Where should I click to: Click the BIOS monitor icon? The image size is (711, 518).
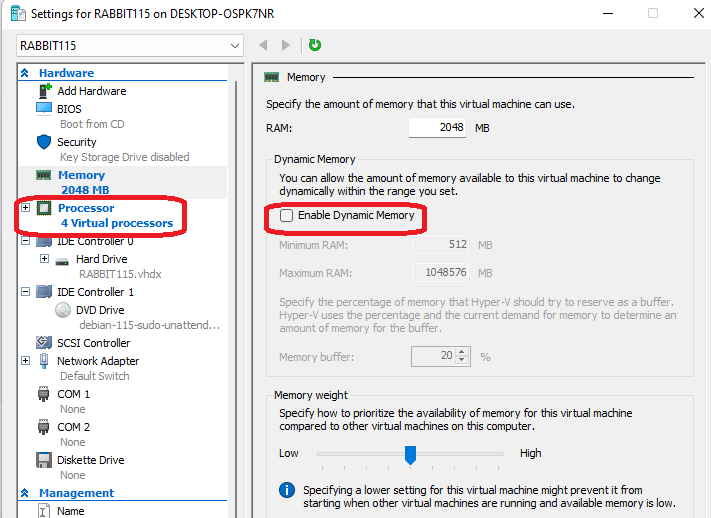click(x=44, y=109)
